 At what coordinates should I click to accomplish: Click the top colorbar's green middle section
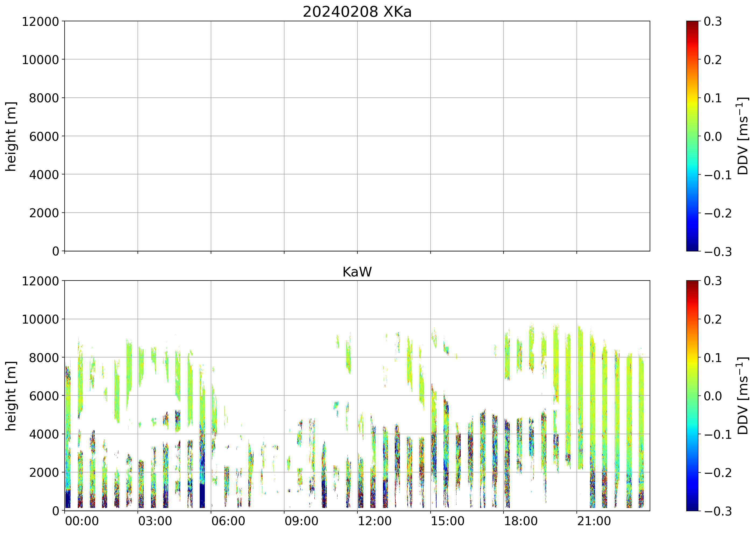[692, 136]
